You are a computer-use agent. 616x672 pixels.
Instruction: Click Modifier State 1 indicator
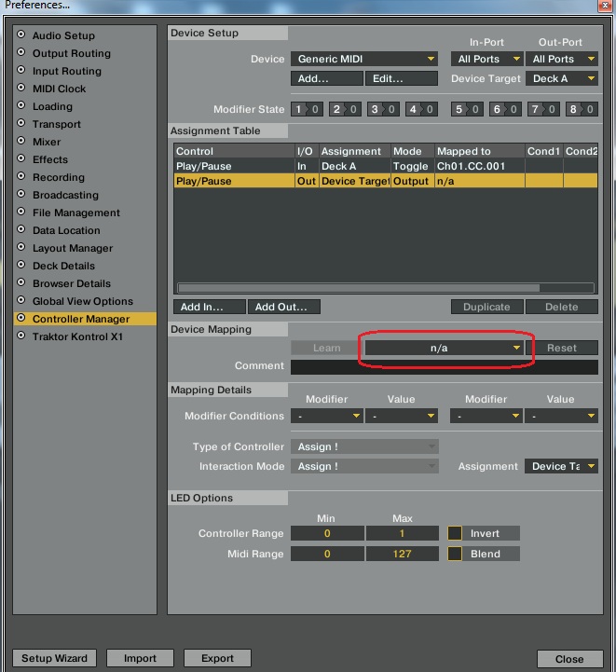point(307,109)
